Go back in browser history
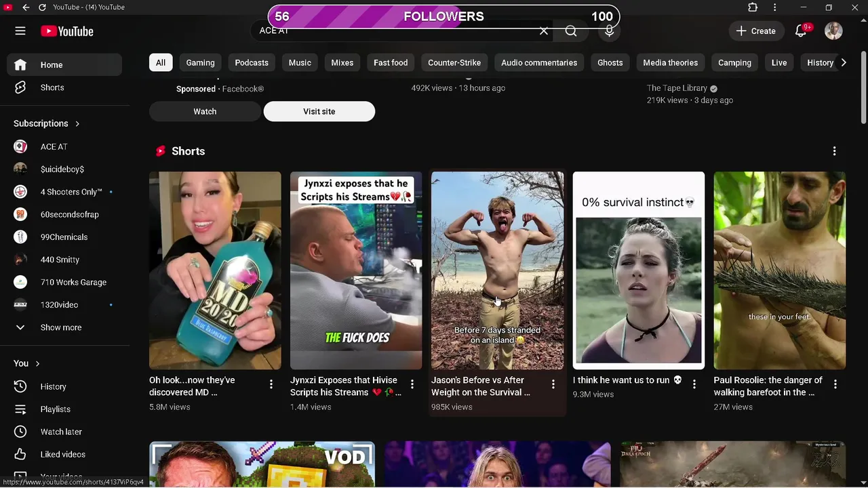 (26, 7)
